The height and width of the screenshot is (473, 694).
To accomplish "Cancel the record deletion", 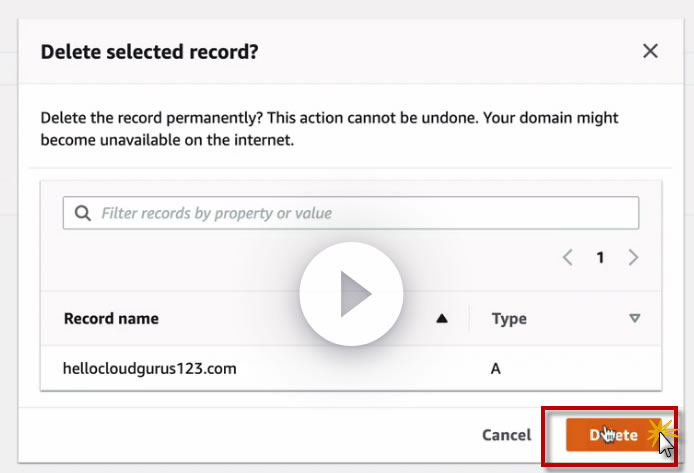I will 507,435.
